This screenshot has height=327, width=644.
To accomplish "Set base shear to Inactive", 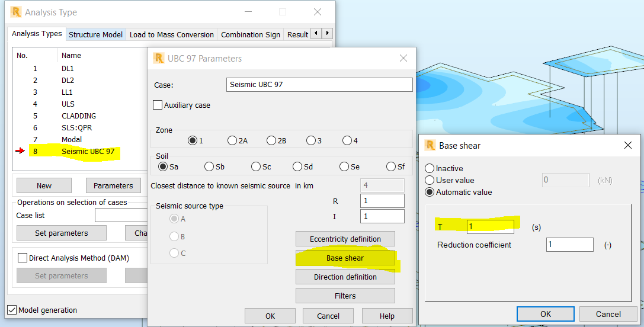I will 429,168.
